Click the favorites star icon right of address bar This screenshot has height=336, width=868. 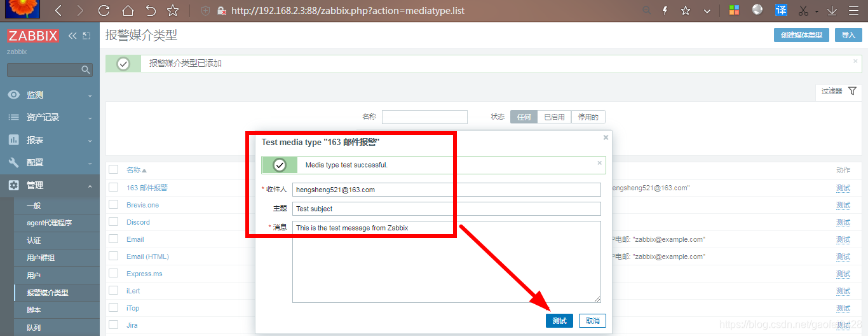(x=686, y=11)
